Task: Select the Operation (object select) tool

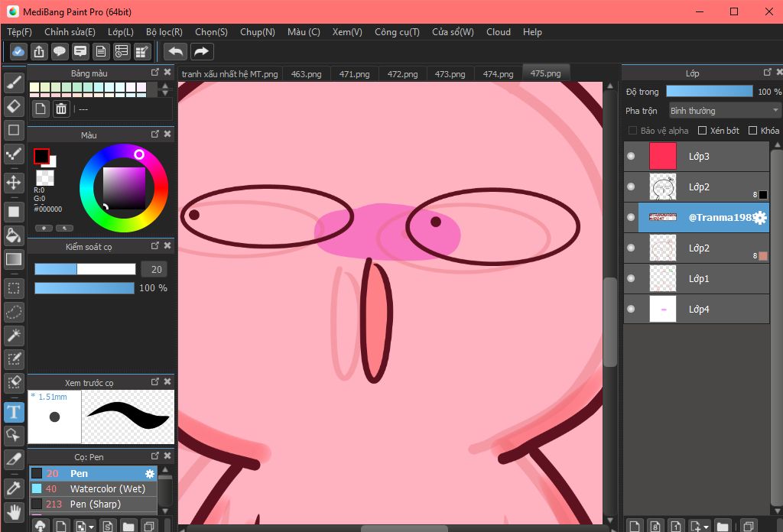Action: [x=14, y=436]
